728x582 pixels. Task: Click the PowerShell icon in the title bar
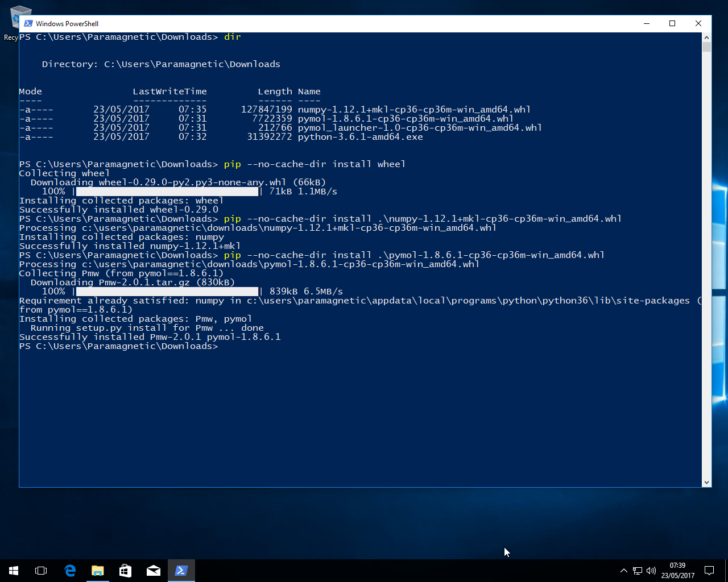click(x=28, y=23)
